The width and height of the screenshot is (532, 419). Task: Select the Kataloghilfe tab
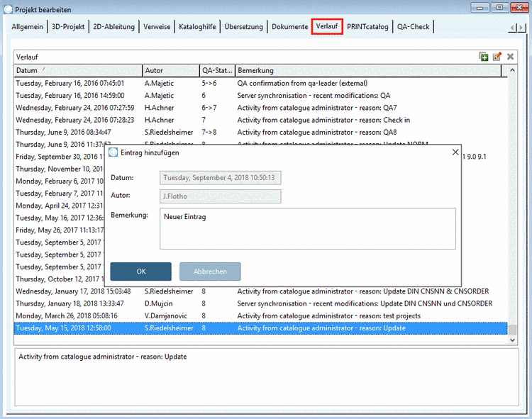point(197,26)
